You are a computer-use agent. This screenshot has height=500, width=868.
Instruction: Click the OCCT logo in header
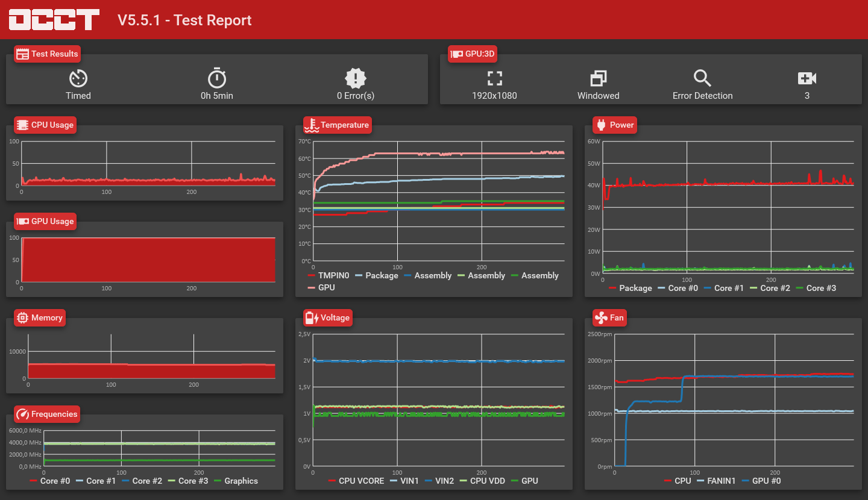[x=54, y=19]
